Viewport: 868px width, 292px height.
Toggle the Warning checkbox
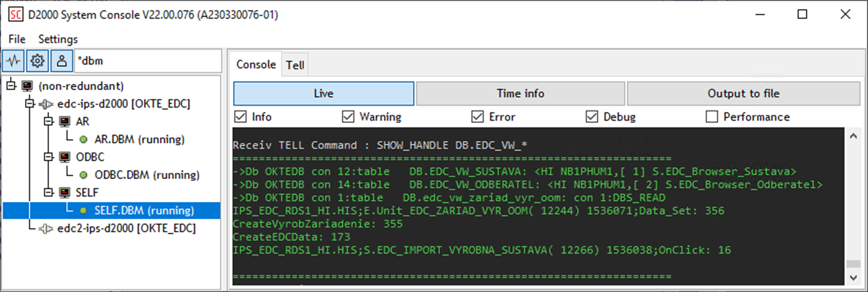348,116
